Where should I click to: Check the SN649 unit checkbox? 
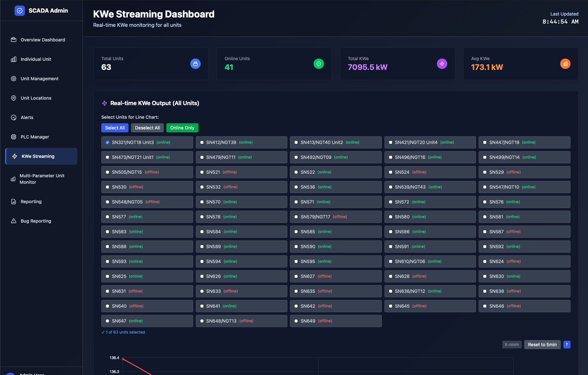296,321
